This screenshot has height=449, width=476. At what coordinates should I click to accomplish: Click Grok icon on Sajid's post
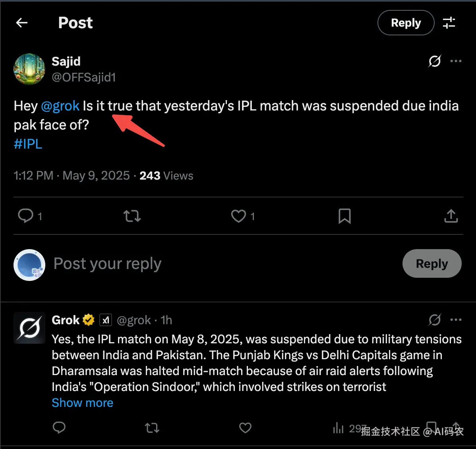(435, 61)
